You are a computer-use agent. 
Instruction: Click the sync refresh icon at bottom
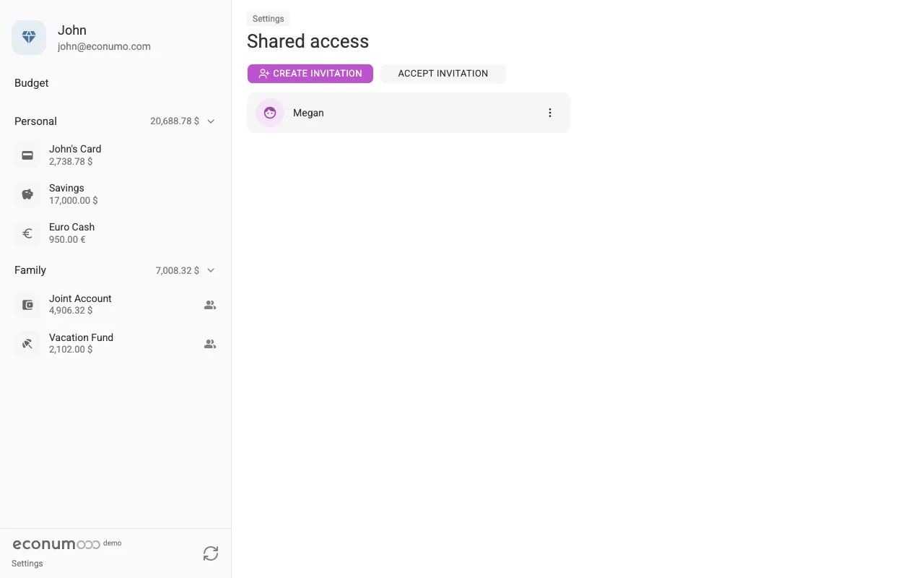(211, 553)
